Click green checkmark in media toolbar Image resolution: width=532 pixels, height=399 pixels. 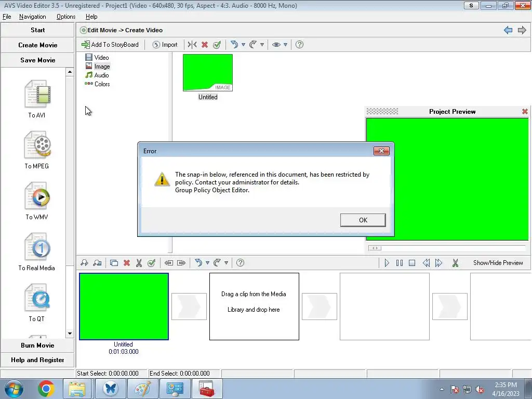[217, 45]
